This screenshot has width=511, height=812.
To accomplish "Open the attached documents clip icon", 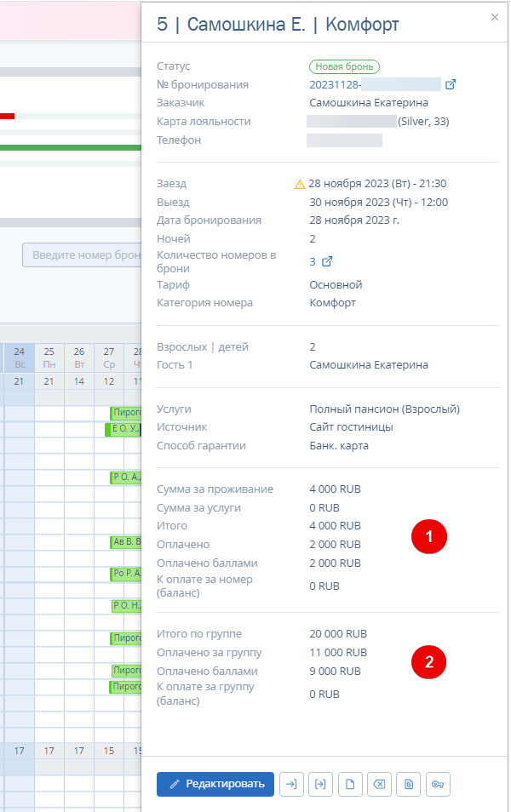I will [409, 784].
